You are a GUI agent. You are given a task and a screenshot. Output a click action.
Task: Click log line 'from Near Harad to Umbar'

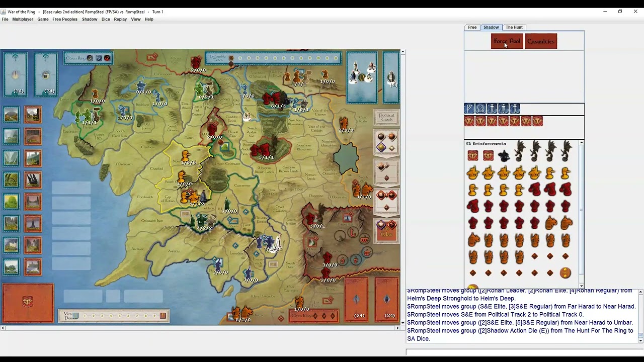pos(520,323)
